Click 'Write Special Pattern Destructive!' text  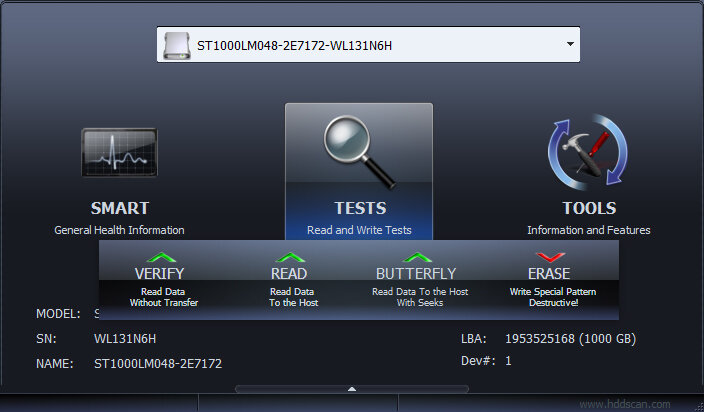tap(553, 297)
